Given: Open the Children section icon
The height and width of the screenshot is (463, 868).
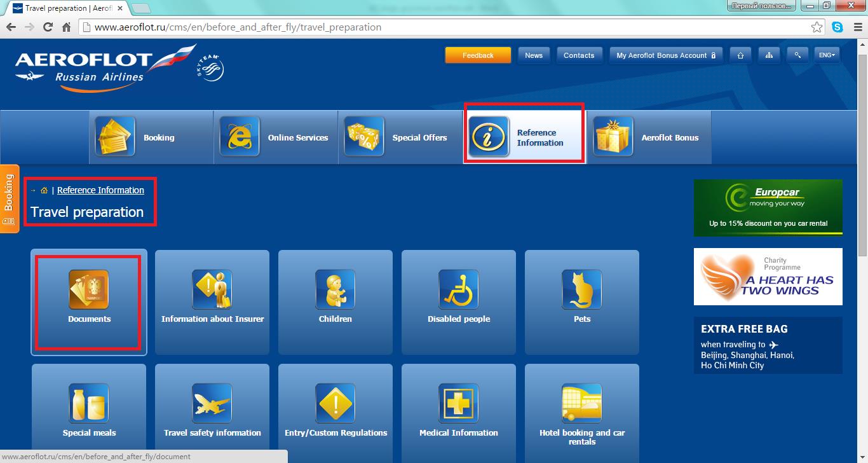Looking at the screenshot, I should [336, 289].
